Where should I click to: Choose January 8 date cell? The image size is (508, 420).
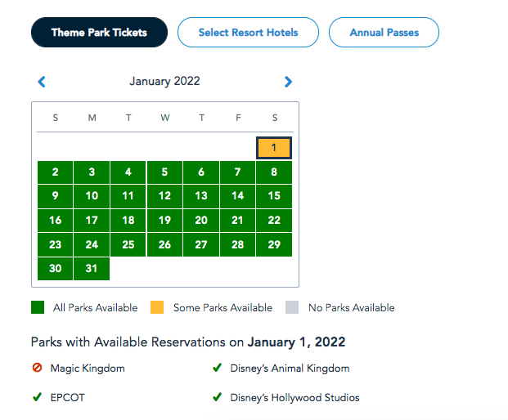click(274, 172)
